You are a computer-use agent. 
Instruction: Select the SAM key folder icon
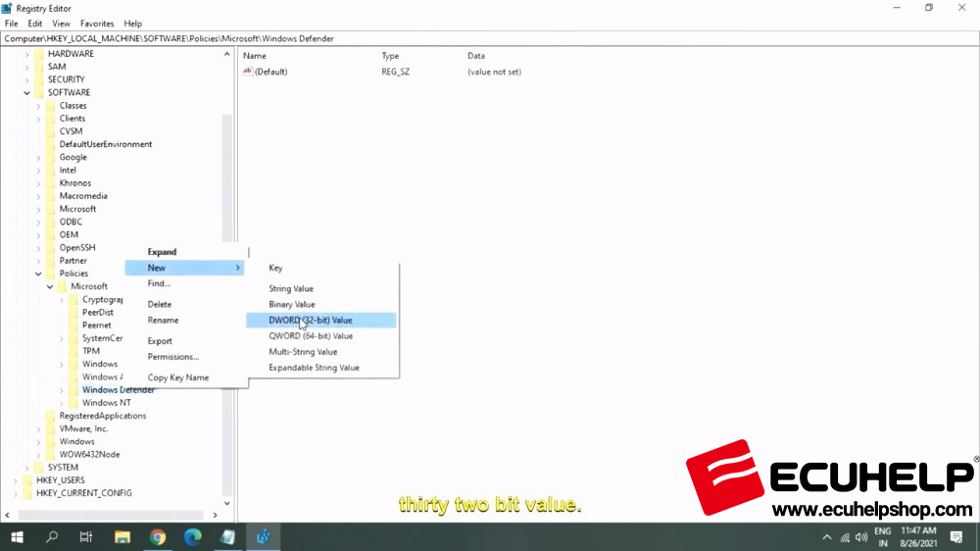click(39, 67)
